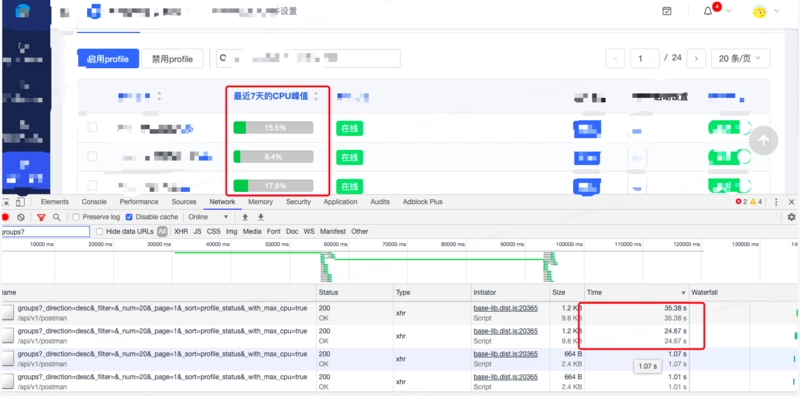Image resolution: width=800 pixels, height=396 pixels.
Task: Go to previous page in pagination
Action: click(615, 58)
